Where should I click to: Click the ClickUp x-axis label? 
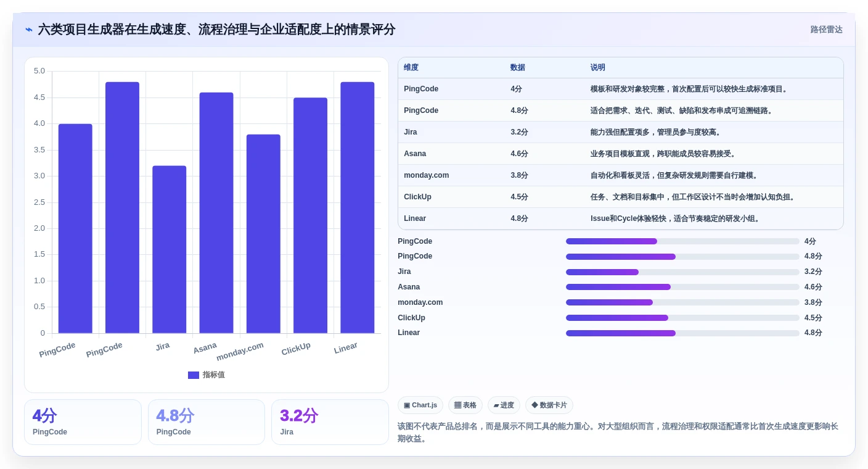[x=297, y=349]
